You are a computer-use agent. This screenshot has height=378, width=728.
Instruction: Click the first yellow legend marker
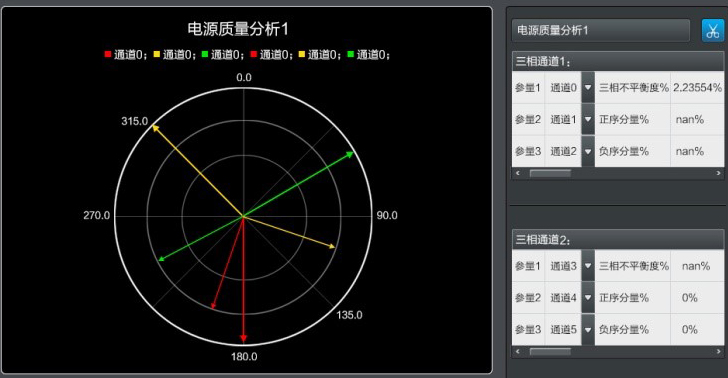click(x=156, y=54)
